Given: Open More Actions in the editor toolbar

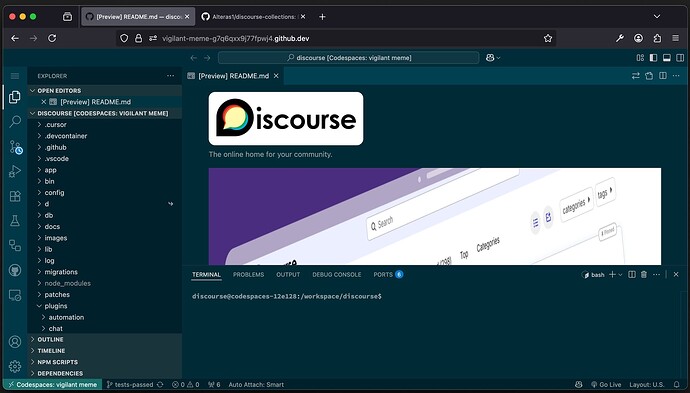Looking at the screenshot, I should [676, 76].
